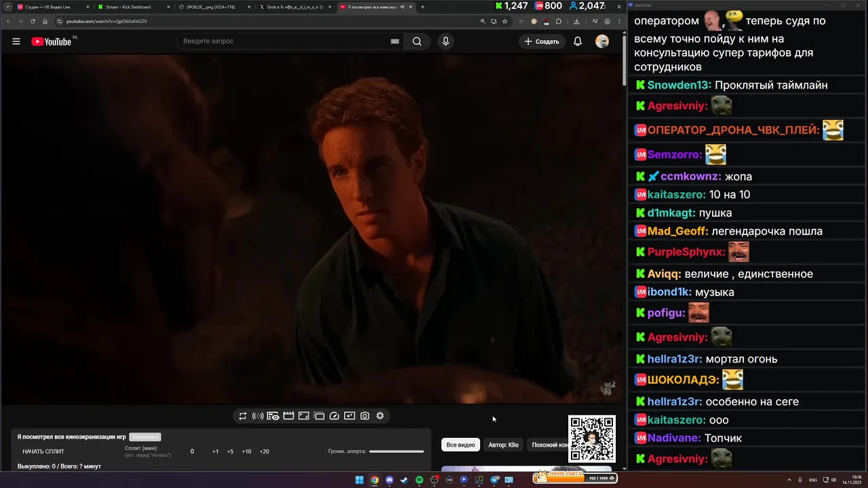This screenshot has width=868, height=488.
Task: Bookmark this page with star icon
Action: 505,21
